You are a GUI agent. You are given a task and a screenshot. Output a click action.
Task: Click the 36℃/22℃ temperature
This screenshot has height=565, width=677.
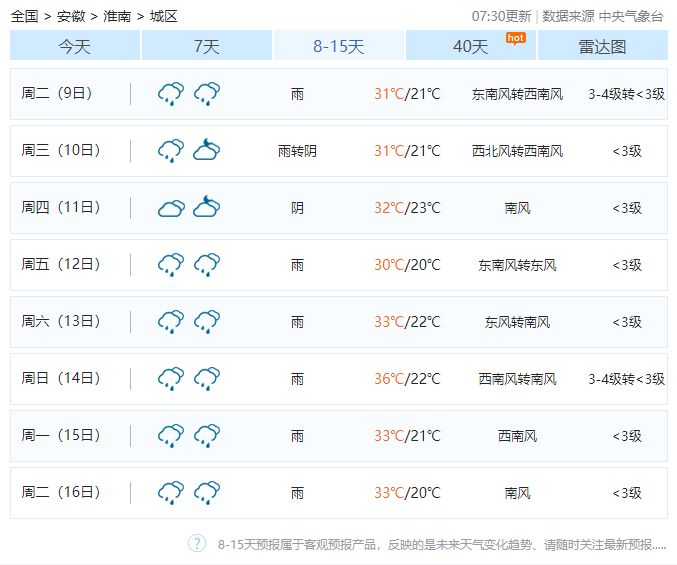pos(407,379)
